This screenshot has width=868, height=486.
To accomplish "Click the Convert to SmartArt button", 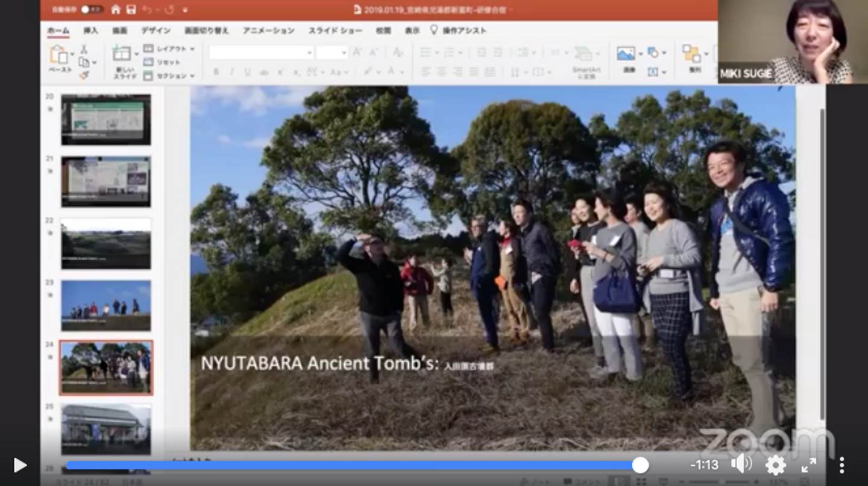I will point(587,61).
